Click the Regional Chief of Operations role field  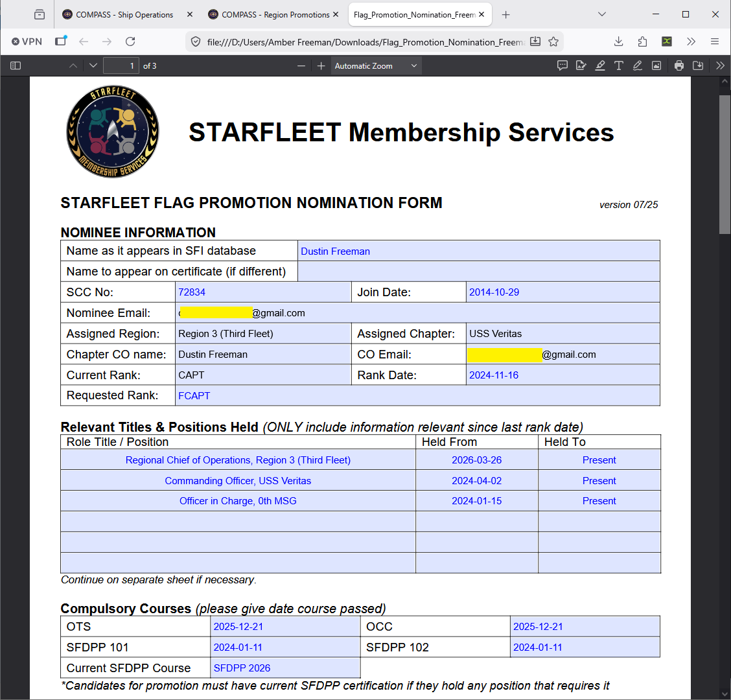(238, 460)
